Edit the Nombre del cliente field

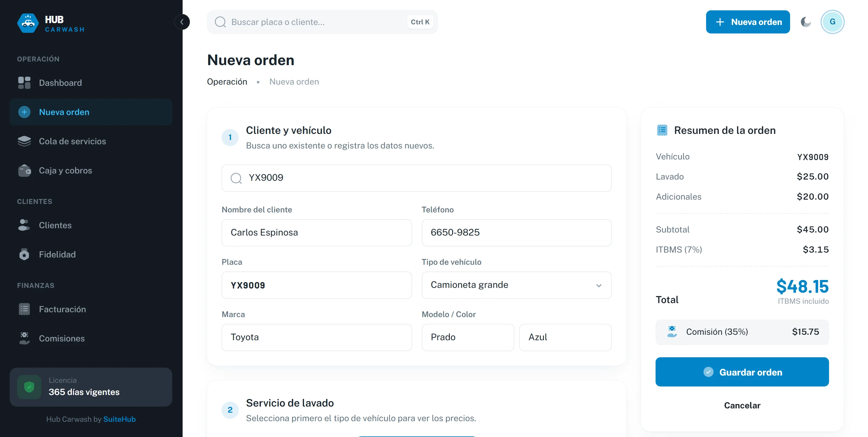coord(317,233)
